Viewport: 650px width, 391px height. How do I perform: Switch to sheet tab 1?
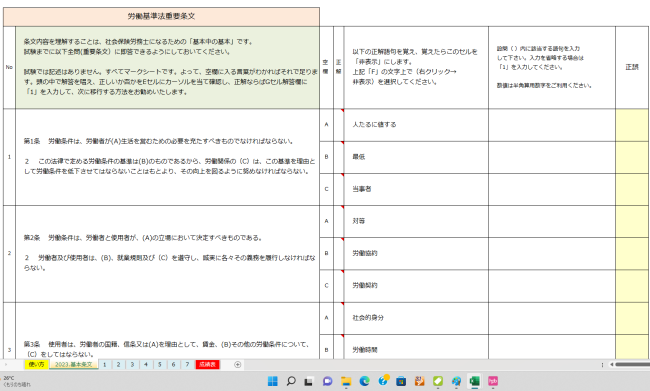(105, 364)
